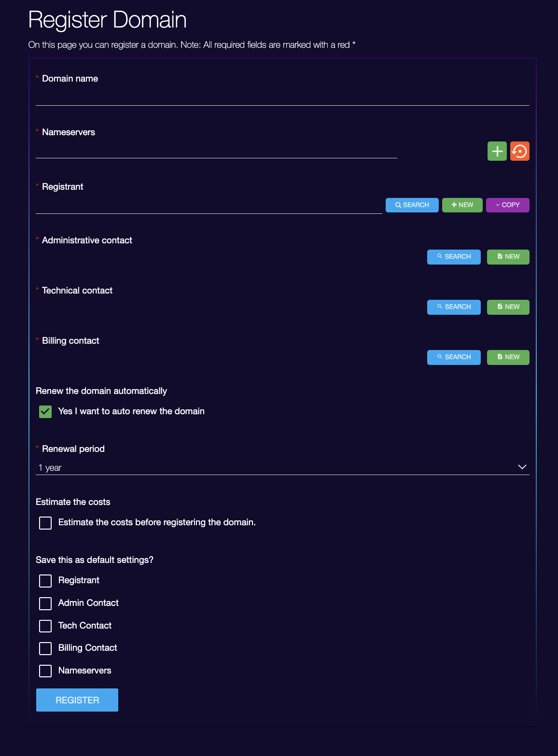The height and width of the screenshot is (756, 558).
Task: Check Registrant under default settings
Action: point(45,581)
